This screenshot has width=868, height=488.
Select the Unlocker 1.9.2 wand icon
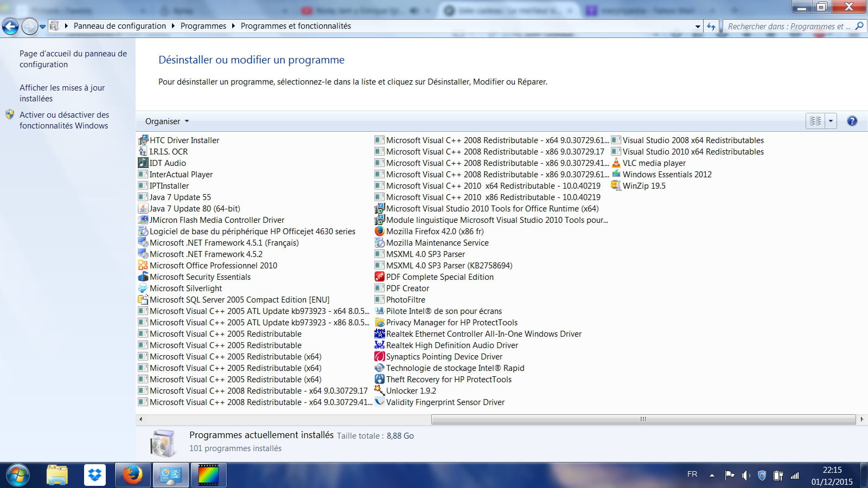[380, 390]
